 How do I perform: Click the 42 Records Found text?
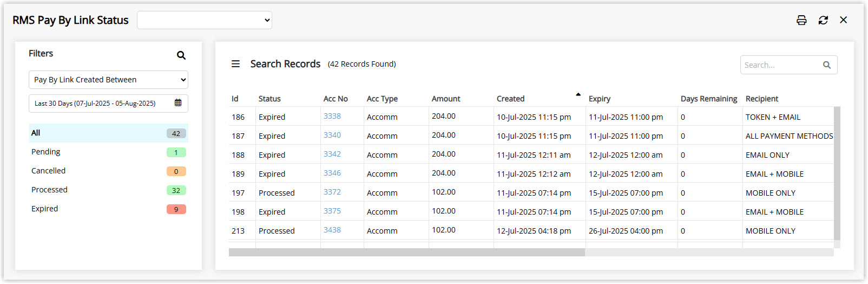coord(362,64)
